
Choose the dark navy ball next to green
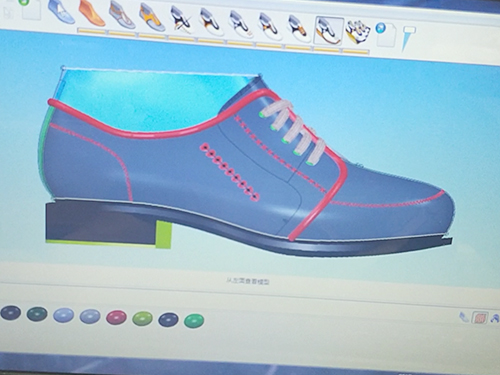[x=168, y=319]
